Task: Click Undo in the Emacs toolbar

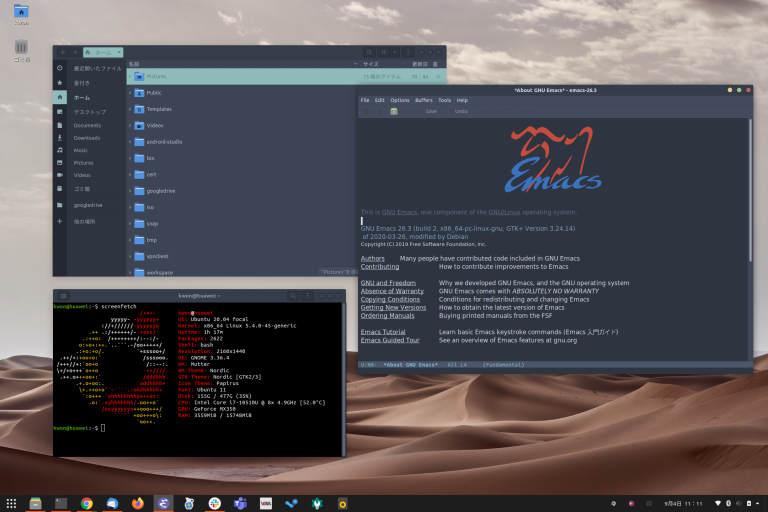Action: click(461, 112)
